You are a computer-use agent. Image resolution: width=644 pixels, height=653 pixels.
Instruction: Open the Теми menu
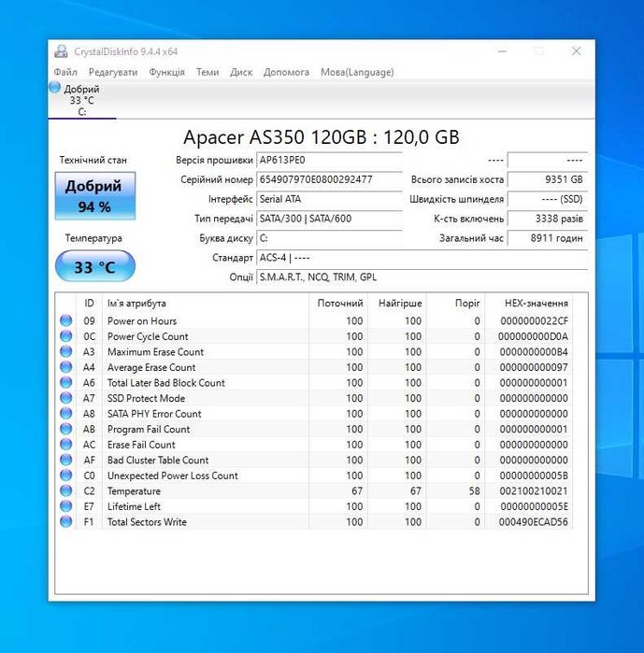pyautogui.click(x=208, y=72)
